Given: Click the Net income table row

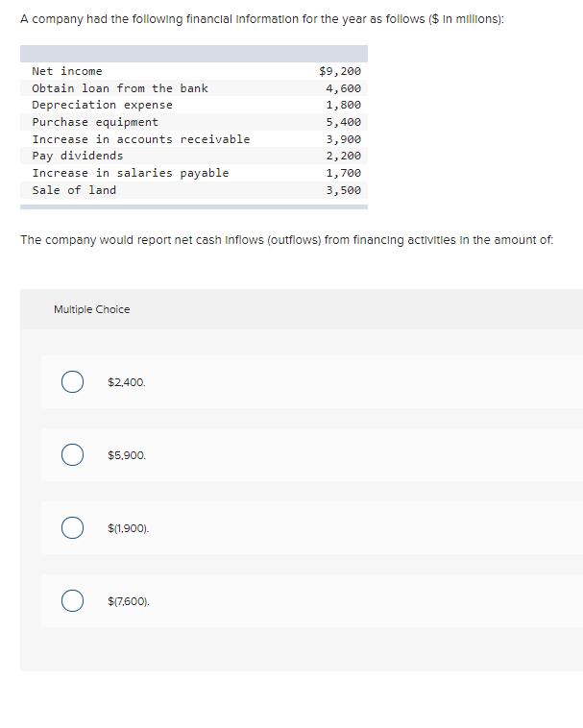Looking at the screenshot, I should click(x=194, y=71).
